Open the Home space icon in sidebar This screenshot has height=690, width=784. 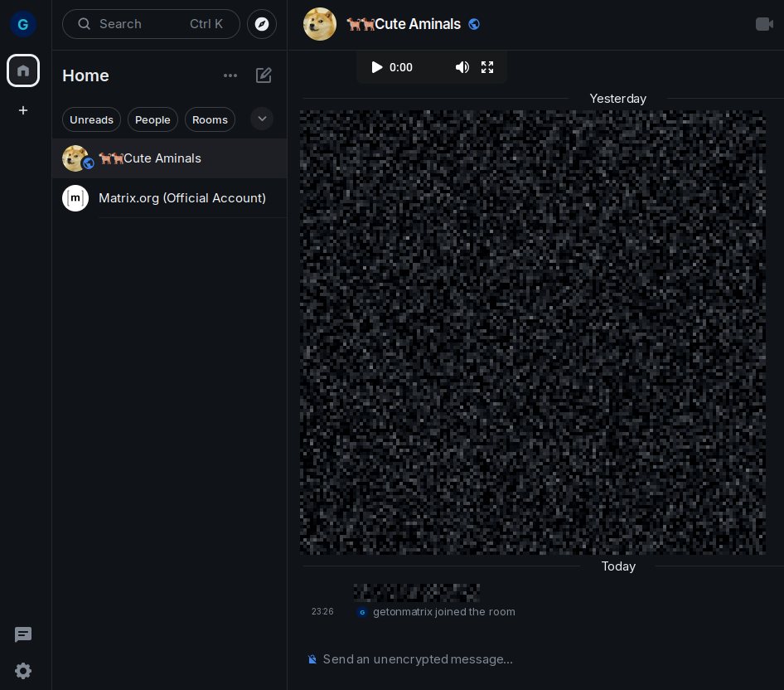point(23,70)
